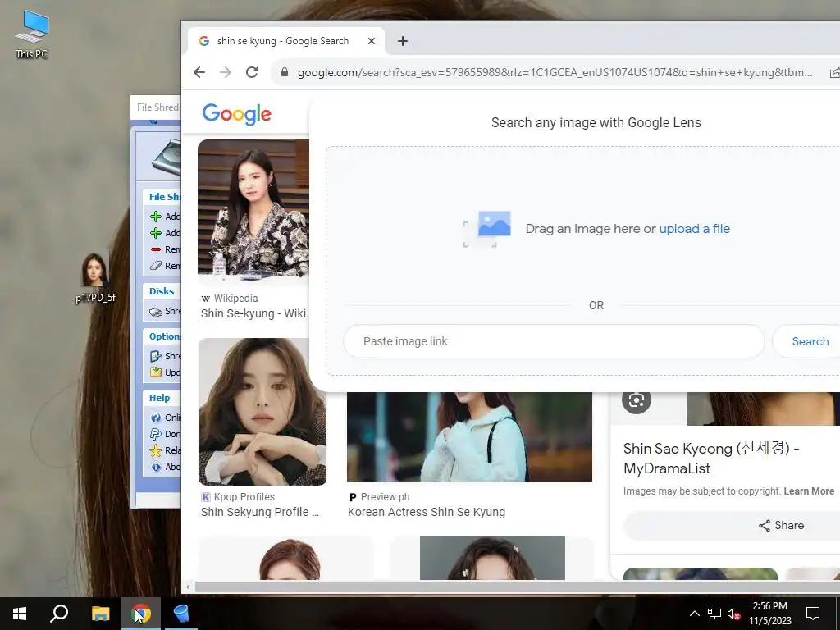Click Online help icon in File Shredder

(156, 418)
